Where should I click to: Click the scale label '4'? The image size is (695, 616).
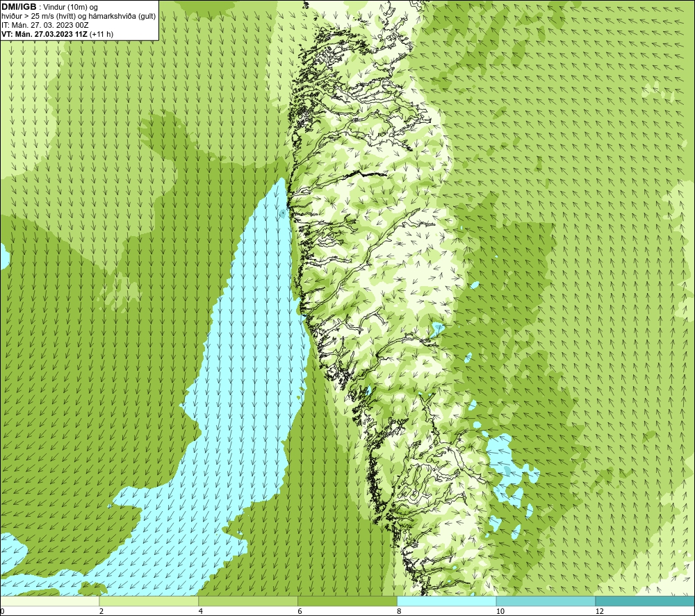point(201,611)
